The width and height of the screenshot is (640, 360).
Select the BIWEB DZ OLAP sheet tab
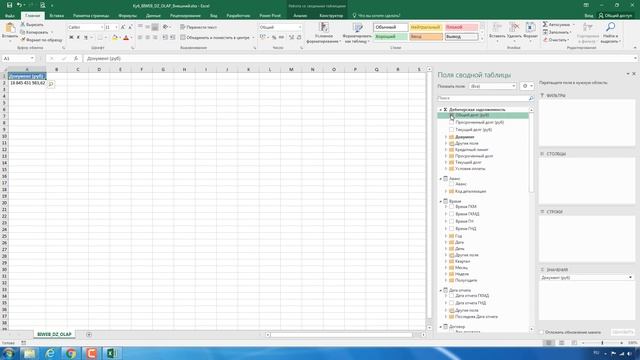point(54,334)
